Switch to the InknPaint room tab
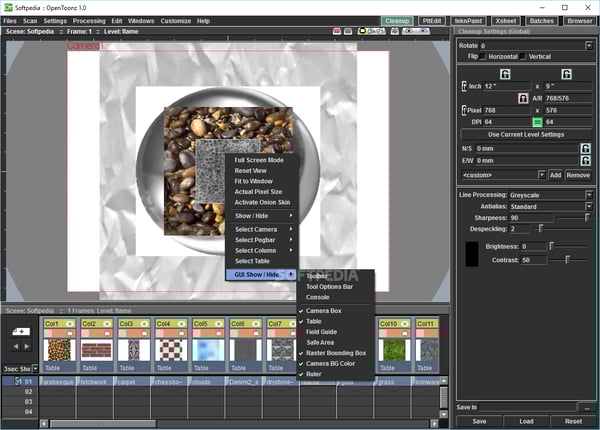The width and height of the screenshot is (600, 430). (468, 21)
